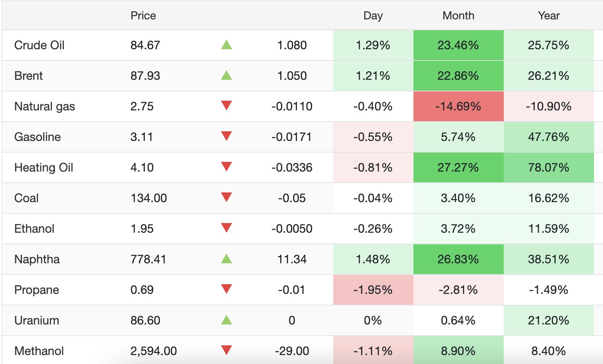Open the Natural gas commodity link
This screenshot has height=364, width=603.
[44, 107]
